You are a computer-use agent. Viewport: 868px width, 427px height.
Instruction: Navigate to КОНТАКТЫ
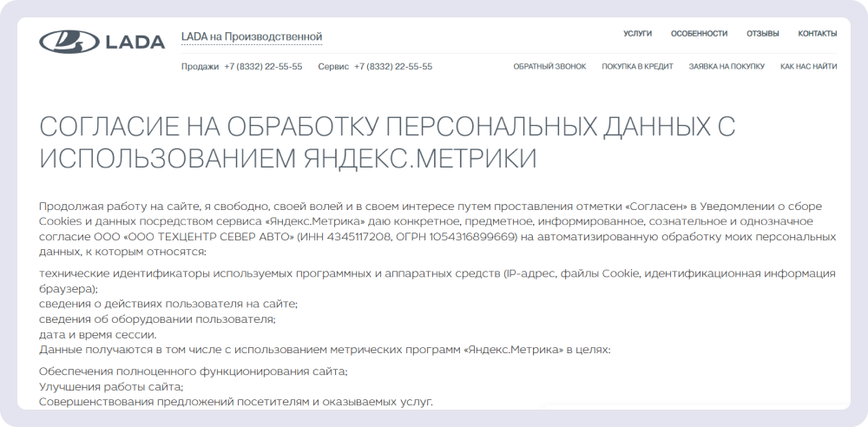coord(817,33)
